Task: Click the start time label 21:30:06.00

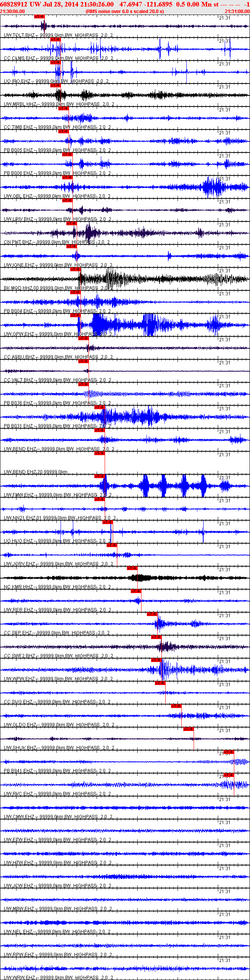Action: tap(12, 11)
